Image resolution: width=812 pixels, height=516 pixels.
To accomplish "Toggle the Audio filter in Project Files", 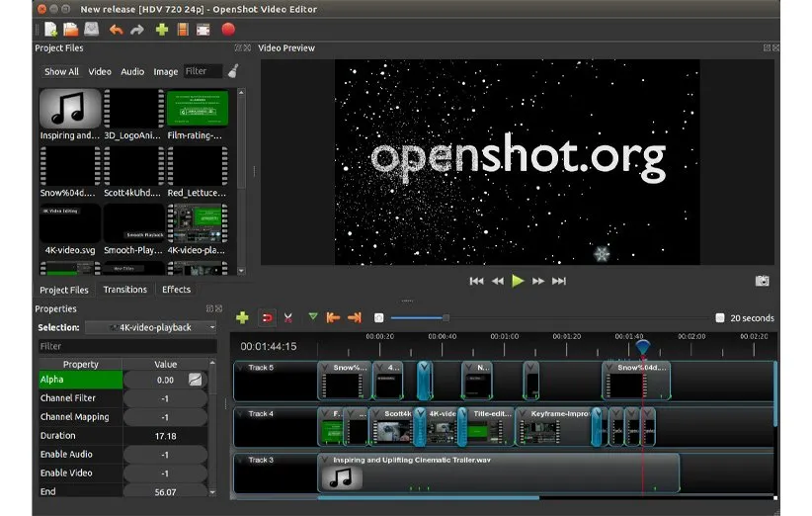I will click(x=132, y=71).
